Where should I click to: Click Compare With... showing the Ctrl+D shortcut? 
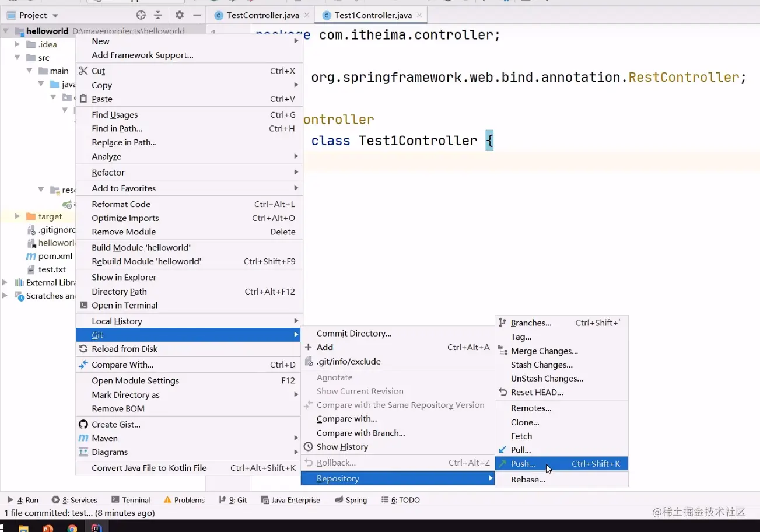coord(190,365)
